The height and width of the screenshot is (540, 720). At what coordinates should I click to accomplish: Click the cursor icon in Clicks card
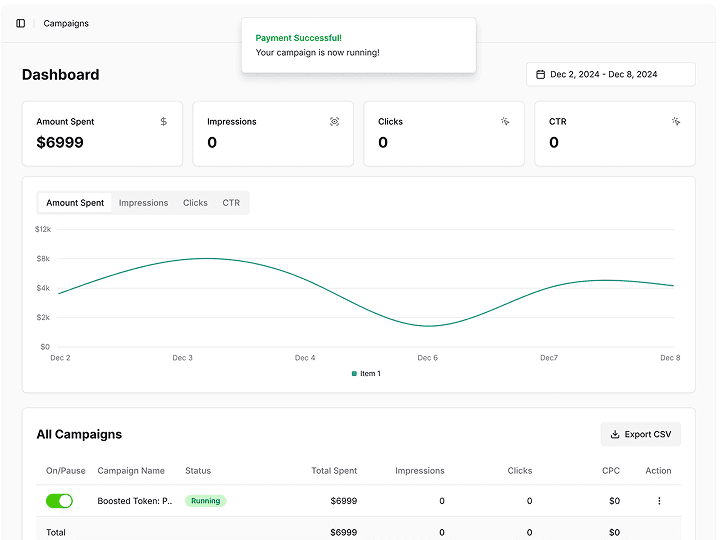coord(505,122)
